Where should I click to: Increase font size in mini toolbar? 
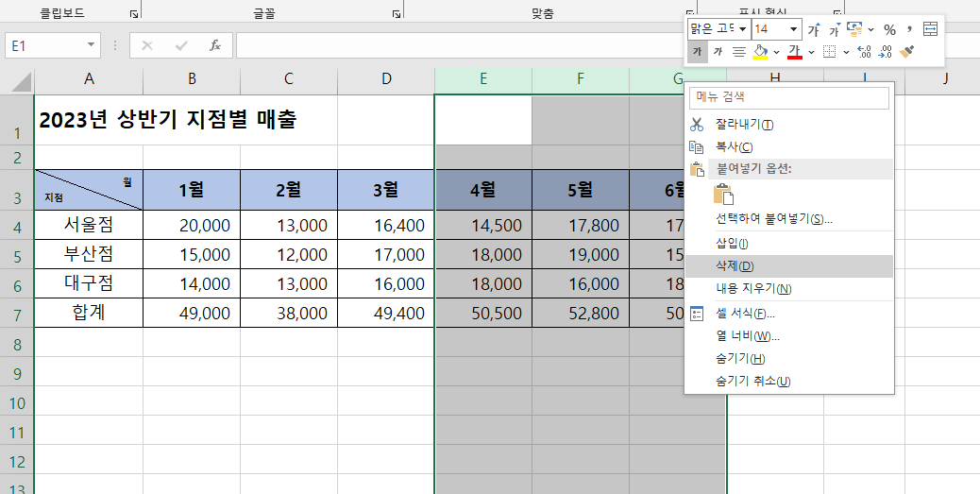click(814, 29)
